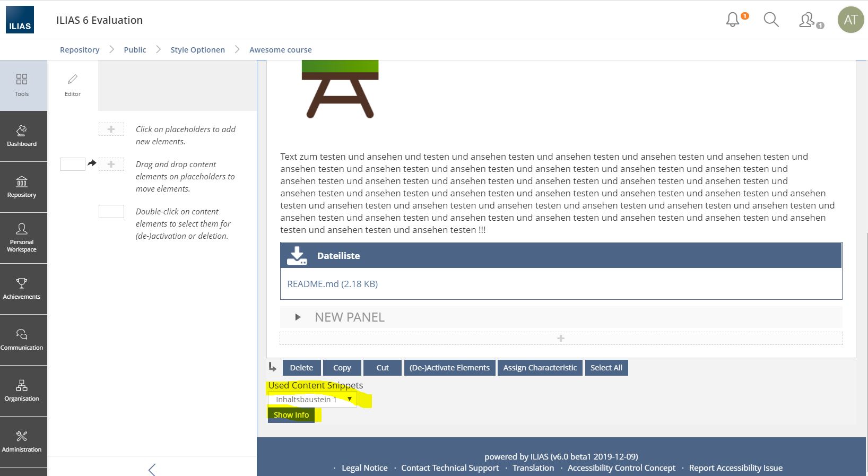The image size is (868, 476).
Task: Collapse the tools slate with the chevron
Action: tap(152, 469)
